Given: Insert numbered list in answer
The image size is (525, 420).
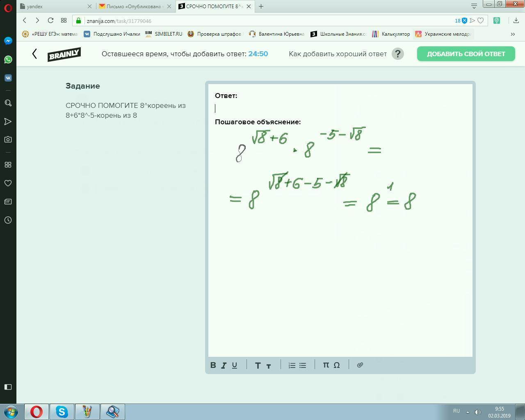Looking at the screenshot, I should [x=292, y=365].
